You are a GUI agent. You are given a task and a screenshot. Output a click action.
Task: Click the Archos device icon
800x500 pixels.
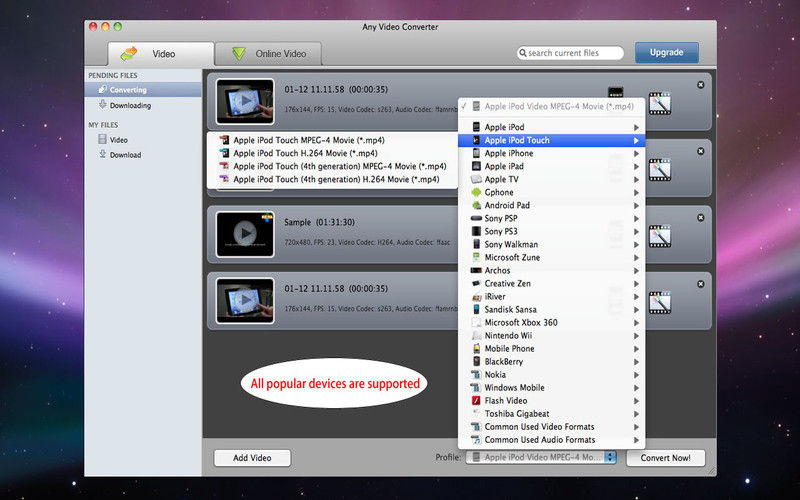(x=476, y=270)
